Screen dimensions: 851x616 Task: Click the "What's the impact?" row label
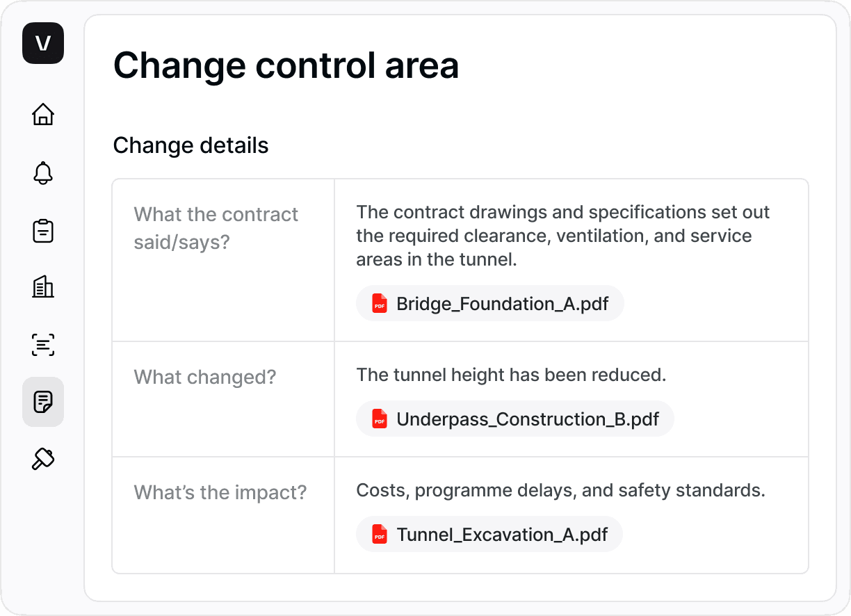pyautogui.click(x=220, y=492)
